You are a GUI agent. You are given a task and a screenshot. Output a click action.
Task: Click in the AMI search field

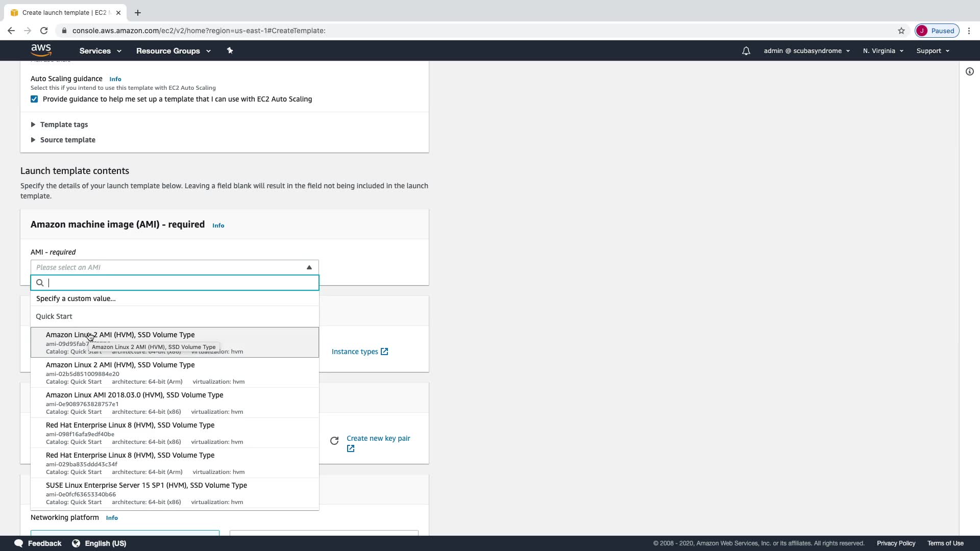pos(181,283)
